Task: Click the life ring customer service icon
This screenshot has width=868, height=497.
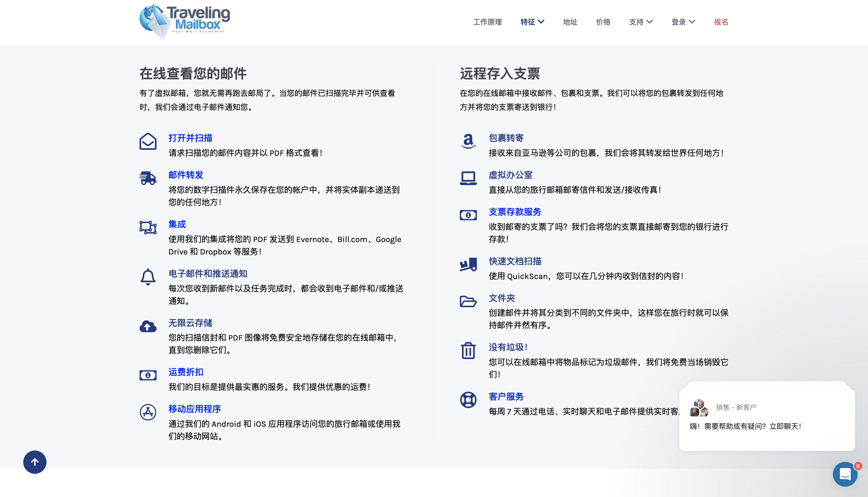Action: point(468,400)
